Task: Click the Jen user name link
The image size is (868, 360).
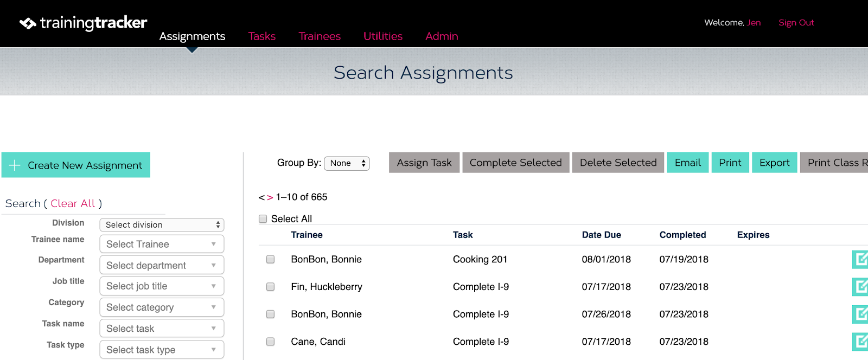Action: 754,23
